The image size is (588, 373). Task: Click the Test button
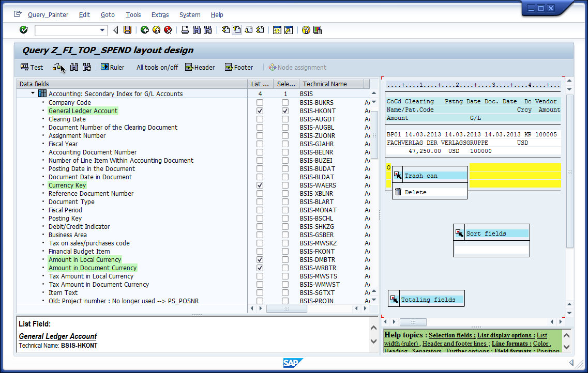pyautogui.click(x=32, y=67)
